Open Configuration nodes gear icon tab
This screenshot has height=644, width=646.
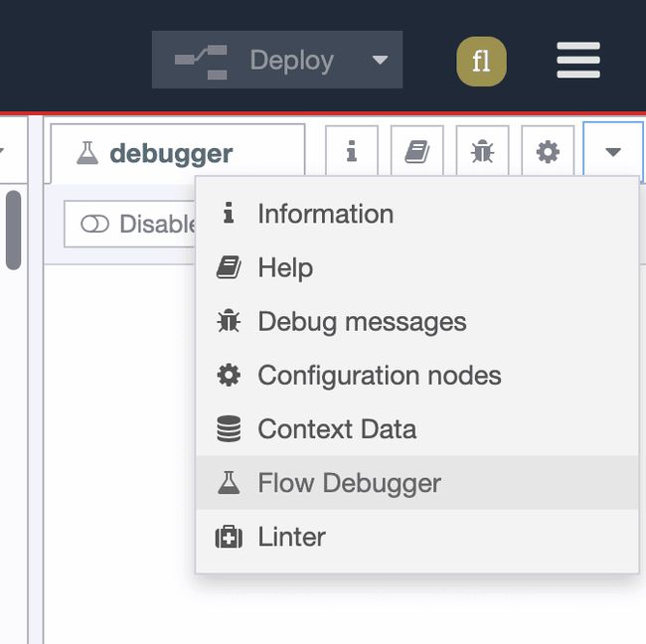coord(548,152)
